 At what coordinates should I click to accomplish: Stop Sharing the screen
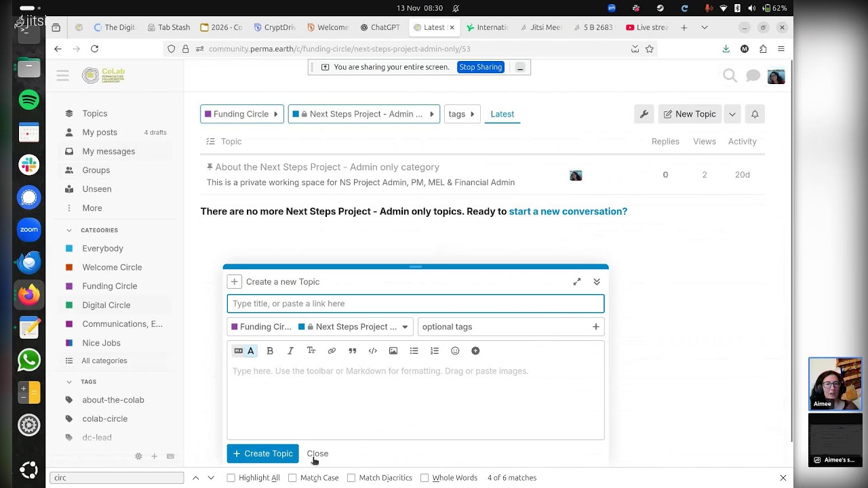click(480, 67)
